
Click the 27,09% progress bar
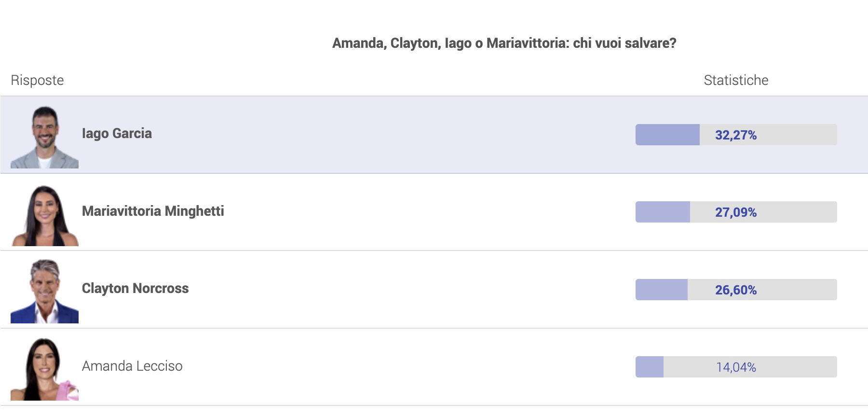736,212
